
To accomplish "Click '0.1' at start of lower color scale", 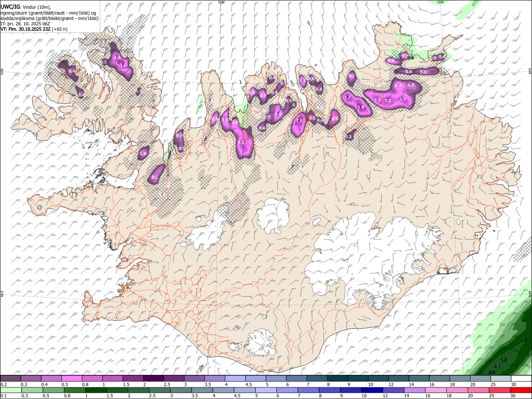I will pos(4,395).
